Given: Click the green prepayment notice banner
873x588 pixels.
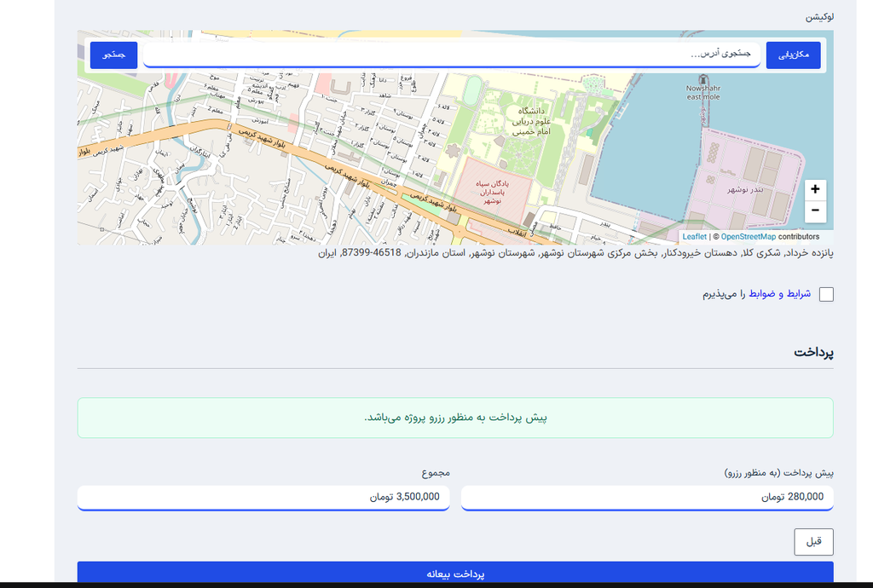Looking at the screenshot, I should [455, 418].
